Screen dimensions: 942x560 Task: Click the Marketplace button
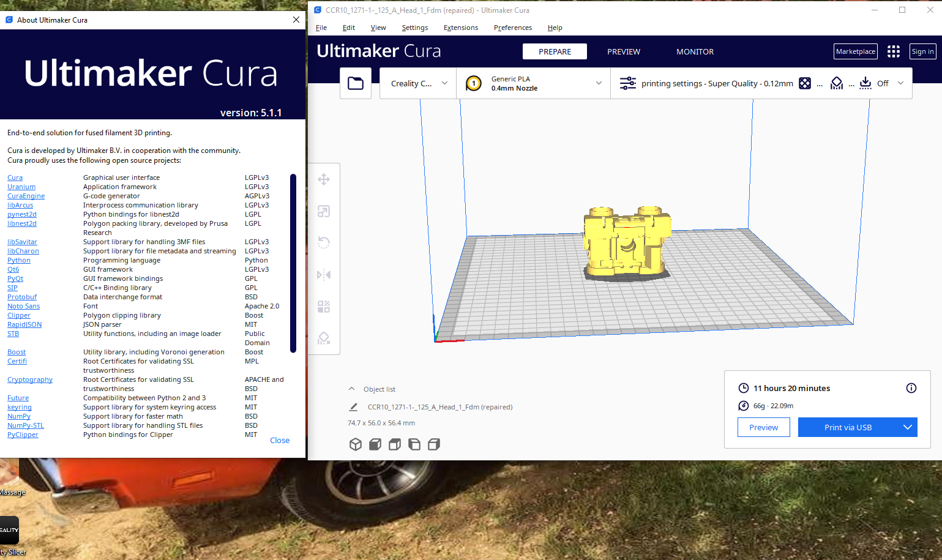(856, 51)
